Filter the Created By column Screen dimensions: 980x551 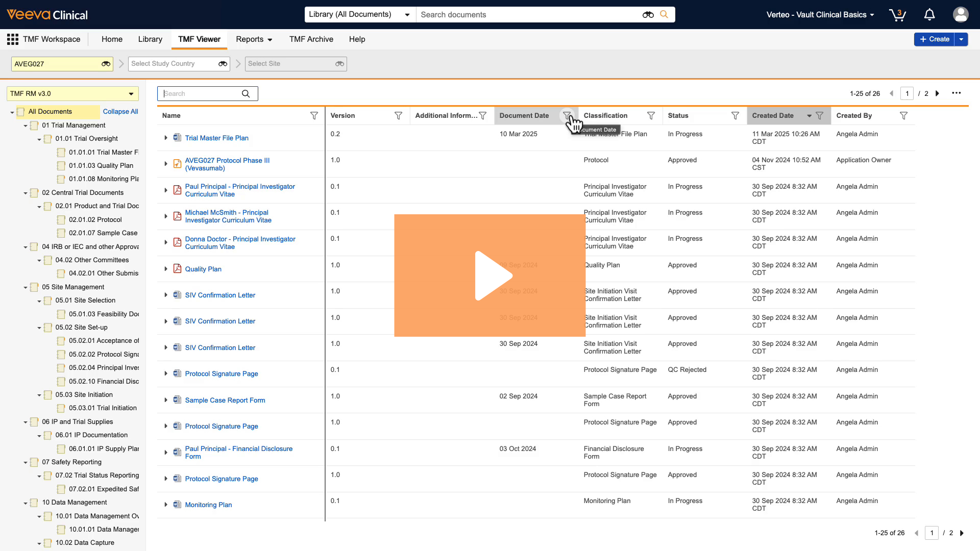pyautogui.click(x=903, y=116)
